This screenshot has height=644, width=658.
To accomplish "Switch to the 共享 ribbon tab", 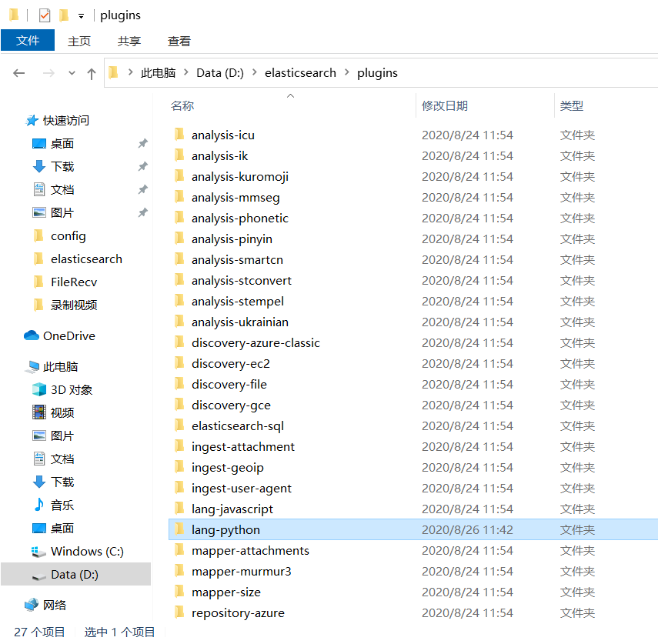I will point(129,41).
